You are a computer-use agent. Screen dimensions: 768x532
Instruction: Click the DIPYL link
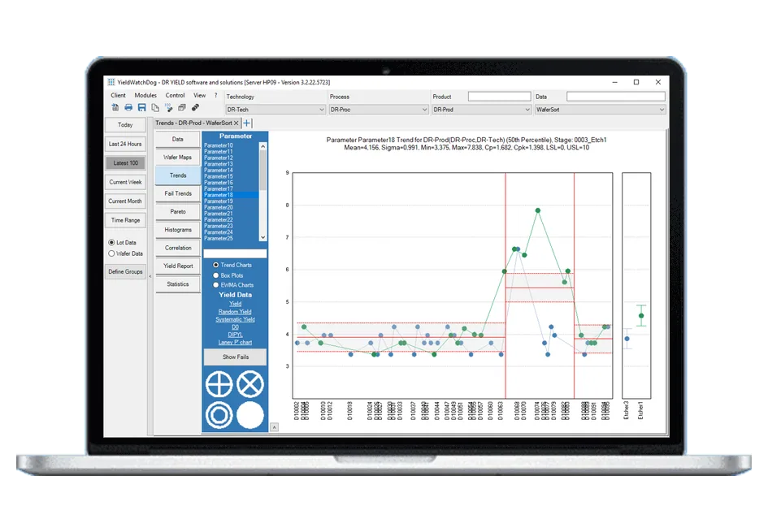click(235, 335)
